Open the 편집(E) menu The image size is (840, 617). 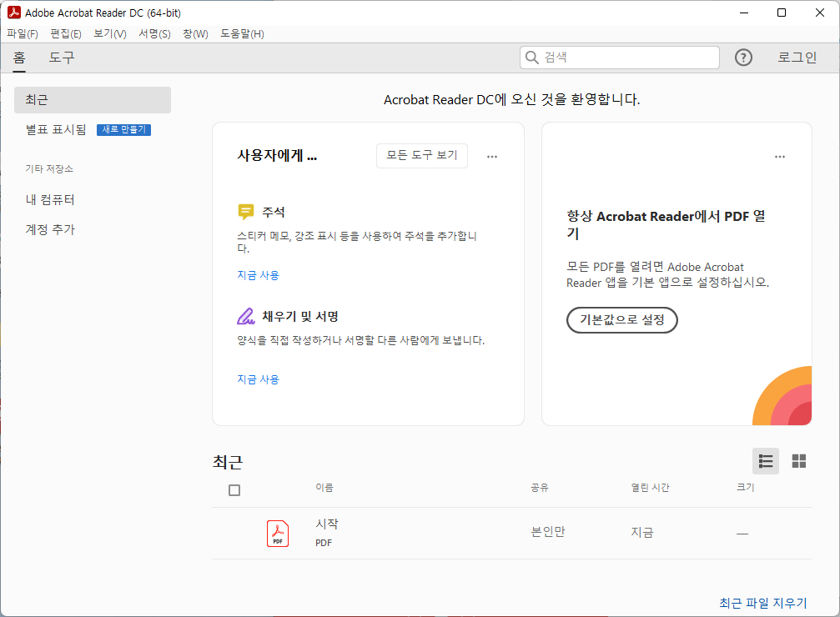(x=66, y=33)
